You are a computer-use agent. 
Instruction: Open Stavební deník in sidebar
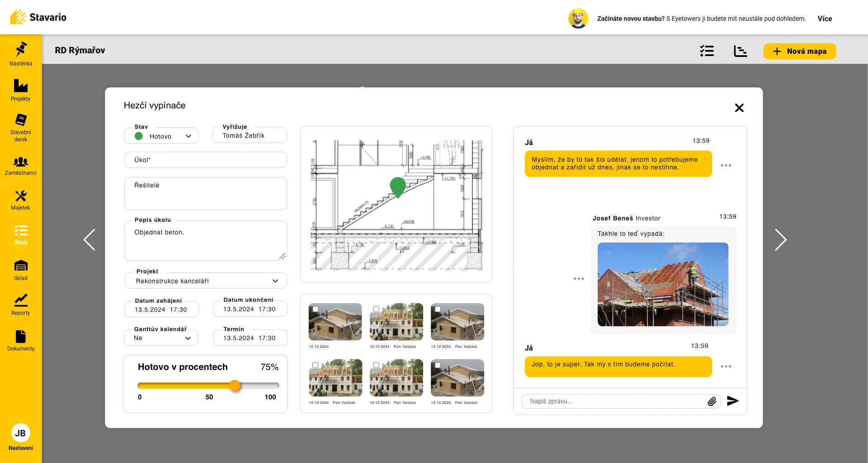(x=21, y=127)
